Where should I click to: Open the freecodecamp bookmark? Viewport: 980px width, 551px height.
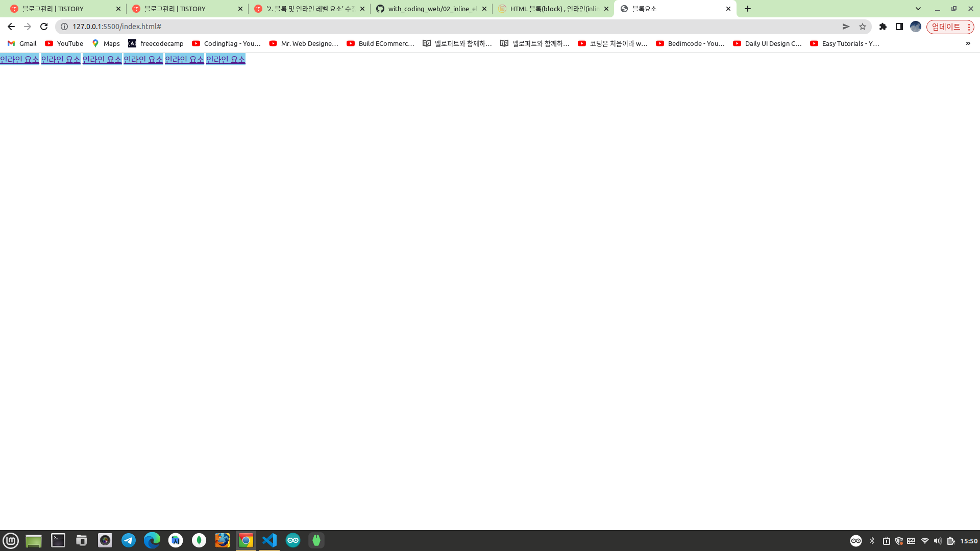pyautogui.click(x=156, y=43)
